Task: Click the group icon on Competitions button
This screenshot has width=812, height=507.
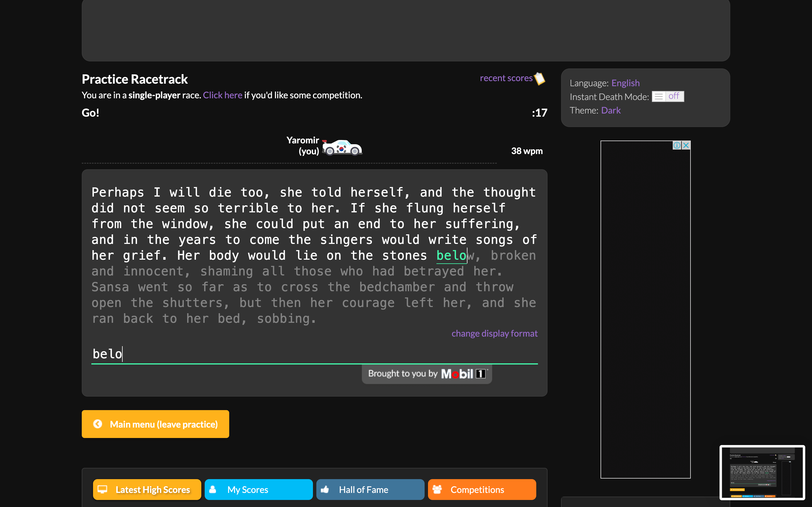Action: coord(437,489)
